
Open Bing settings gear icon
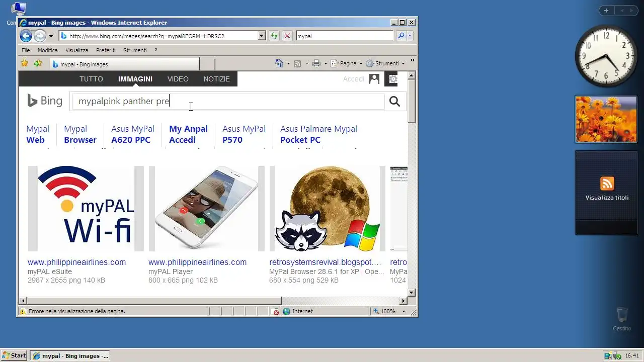coord(393,79)
